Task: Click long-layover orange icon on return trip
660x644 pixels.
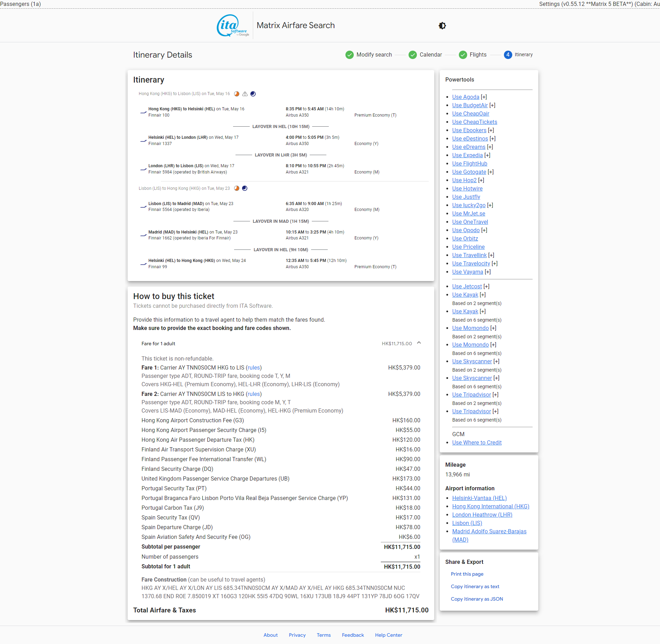Action: point(237,188)
